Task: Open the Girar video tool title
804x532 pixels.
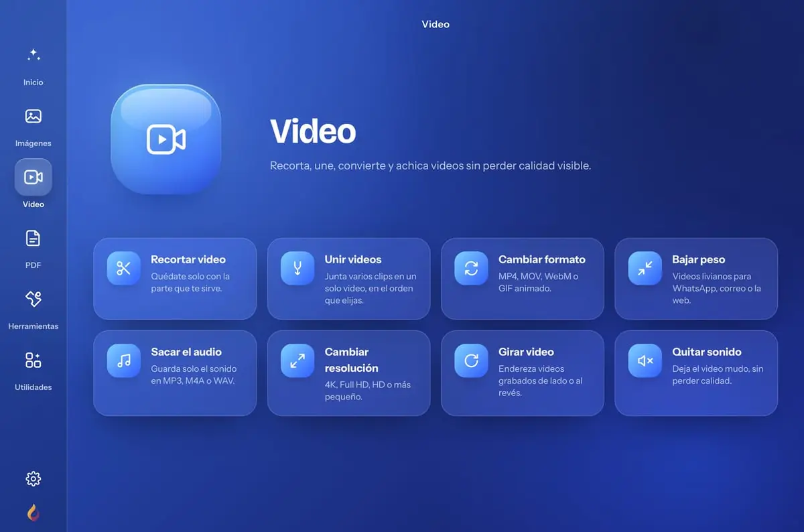Action: (527, 352)
